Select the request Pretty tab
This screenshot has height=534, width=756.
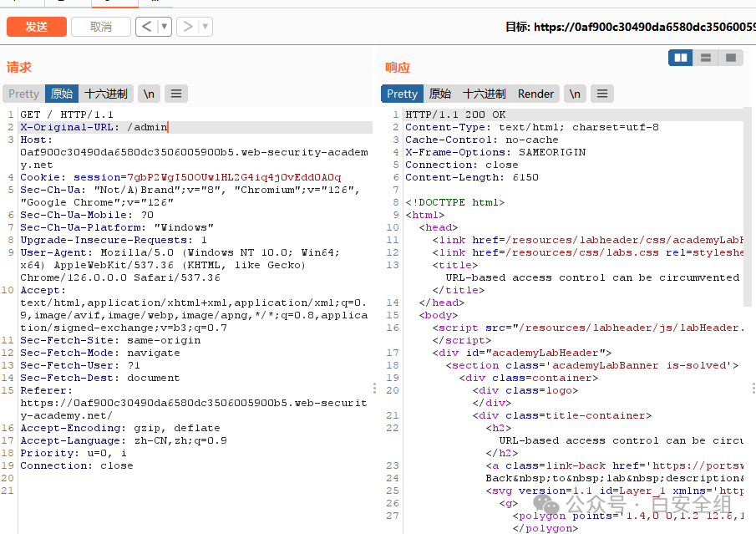tap(23, 94)
